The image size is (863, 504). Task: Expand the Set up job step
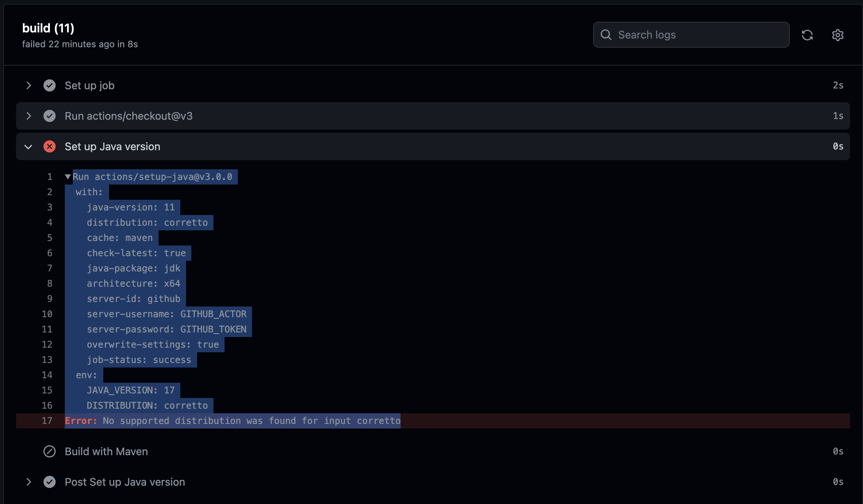(x=29, y=85)
